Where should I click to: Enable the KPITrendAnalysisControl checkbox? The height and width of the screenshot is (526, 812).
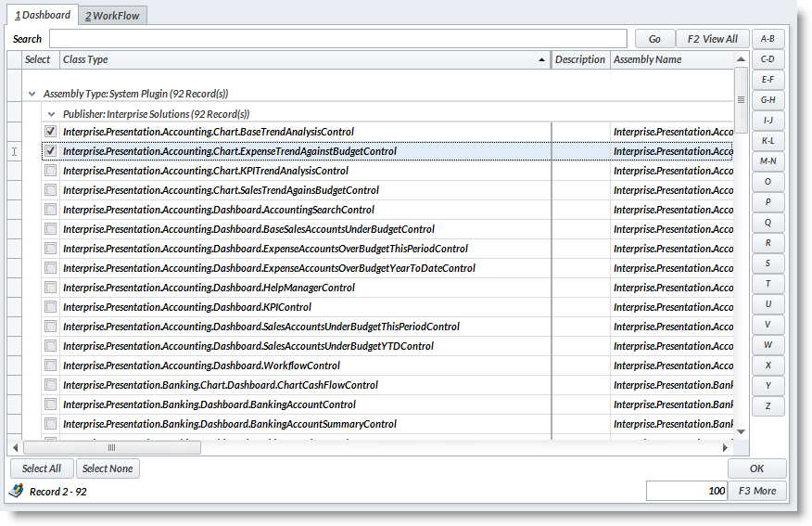[51, 171]
